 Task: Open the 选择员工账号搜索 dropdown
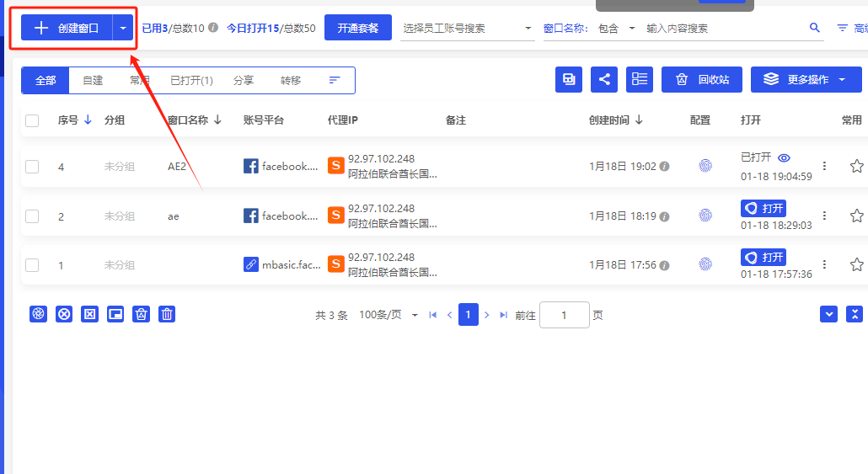coord(467,29)
